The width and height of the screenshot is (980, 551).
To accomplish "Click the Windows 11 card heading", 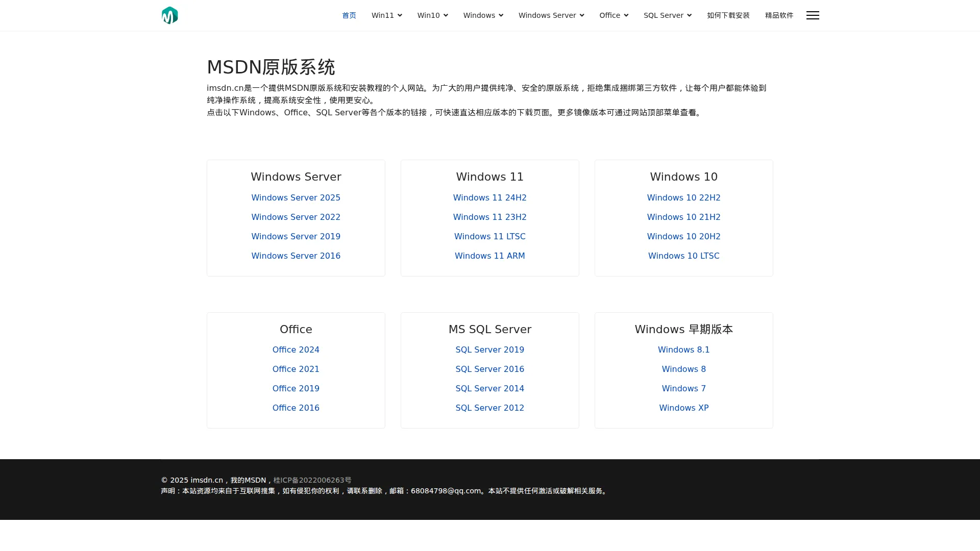I will coord(490,177).
